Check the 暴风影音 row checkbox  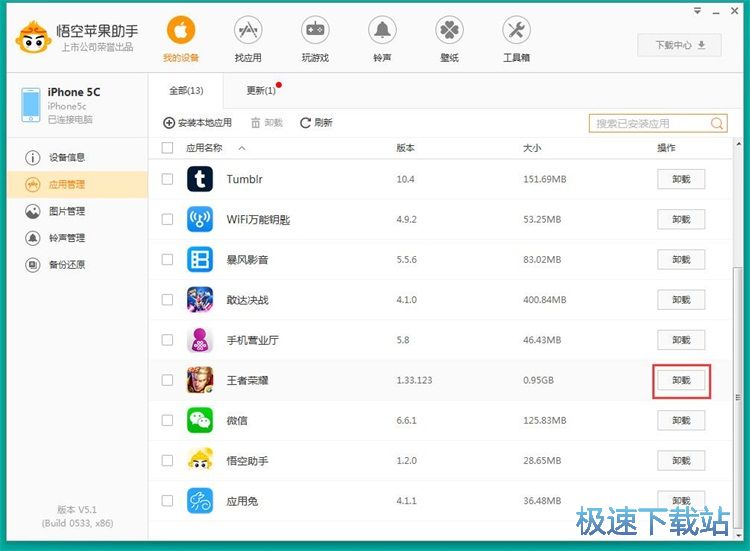167,260
